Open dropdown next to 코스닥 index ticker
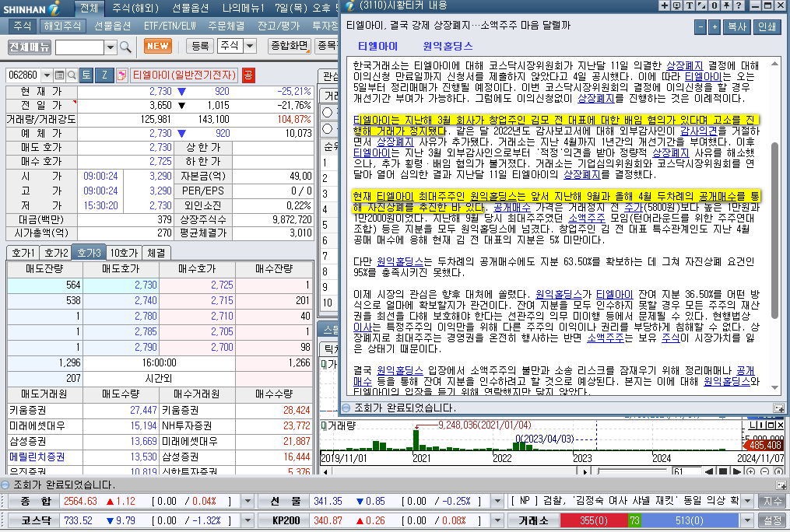790x532 pixels. [x=248, y=520]
